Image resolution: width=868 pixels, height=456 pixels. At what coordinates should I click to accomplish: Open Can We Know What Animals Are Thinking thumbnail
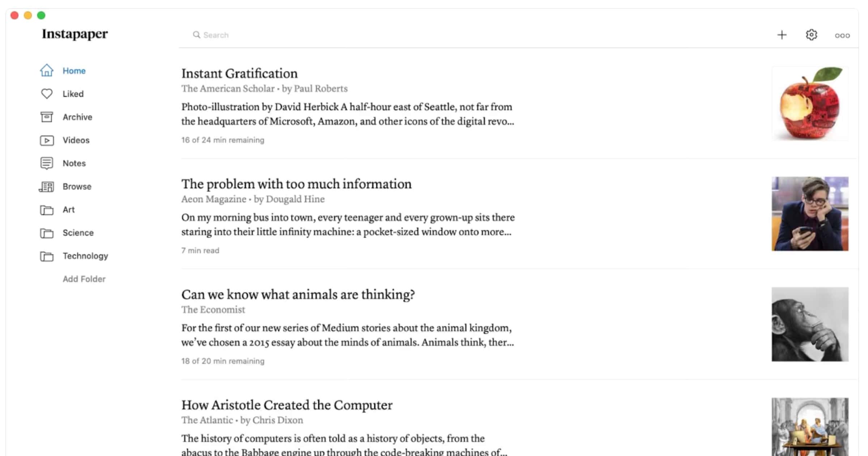(x=810, y=324)
